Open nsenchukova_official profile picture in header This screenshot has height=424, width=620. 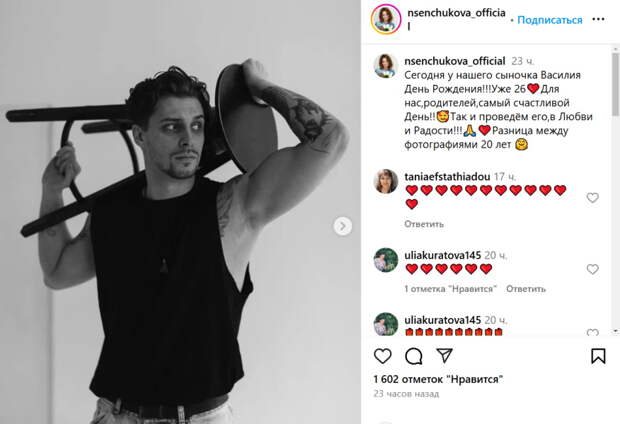click(x=386, y=19)
